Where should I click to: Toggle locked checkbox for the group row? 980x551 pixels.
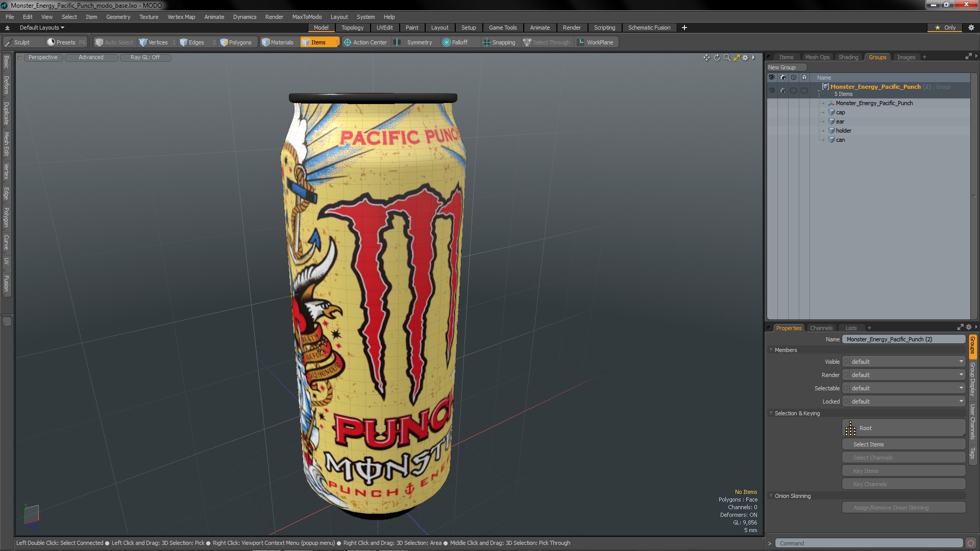click(804, 90)
